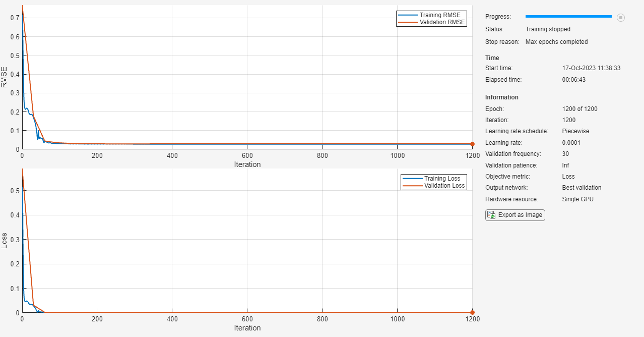
Task: Click the Iteration label under the RMSE plot
Action: click(x=247, y=164)
